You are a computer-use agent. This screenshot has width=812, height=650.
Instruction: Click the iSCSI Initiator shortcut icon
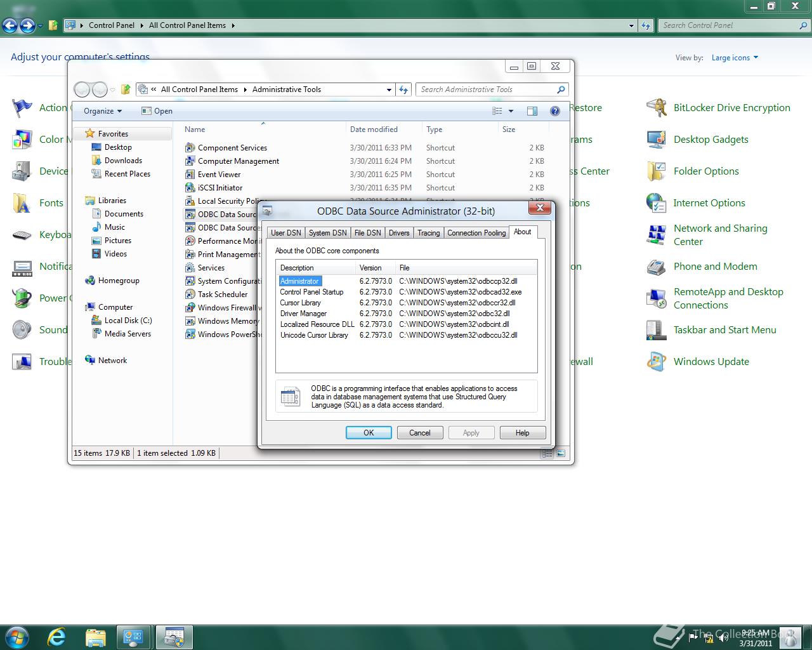pyautogui.click(x=190, y=187)
